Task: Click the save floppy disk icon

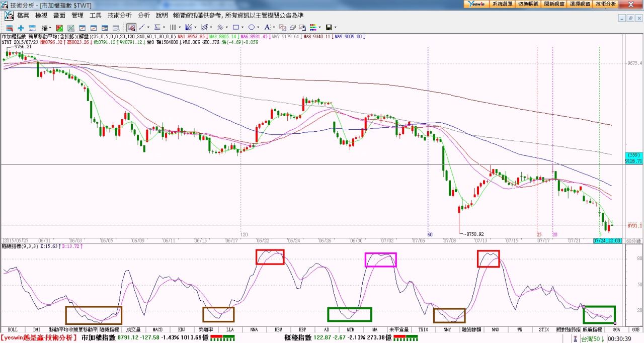Action: click(329, 28)
